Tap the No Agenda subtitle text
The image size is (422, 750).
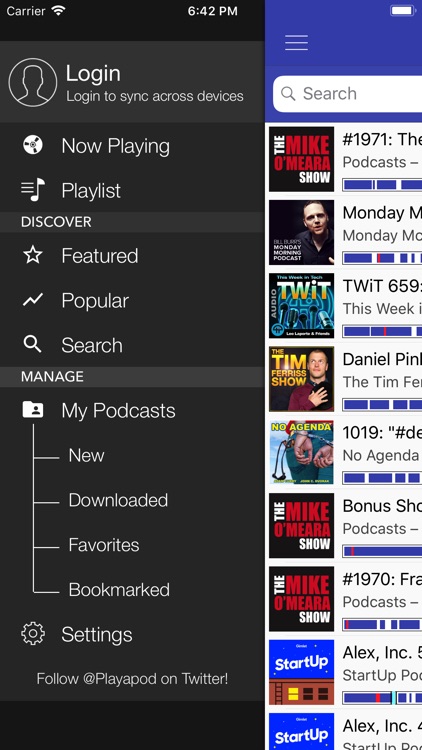coord(381,455)
